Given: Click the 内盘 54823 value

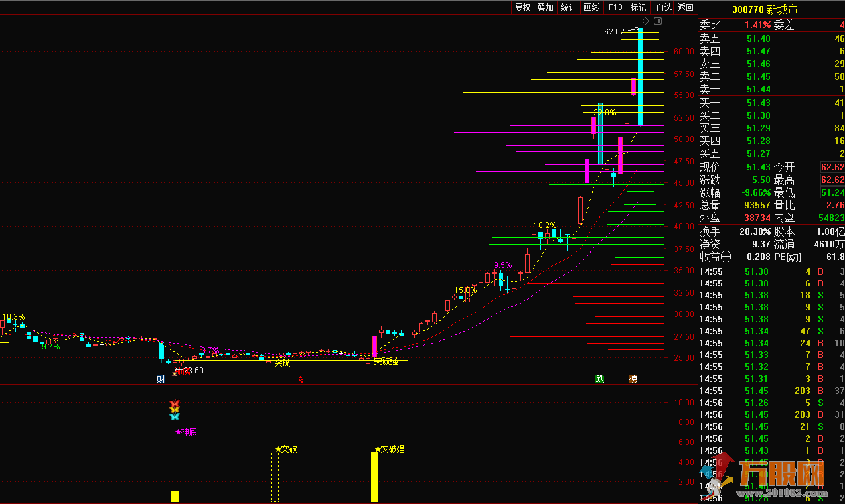Looking at the screenshot, I should tap(832, 218).
